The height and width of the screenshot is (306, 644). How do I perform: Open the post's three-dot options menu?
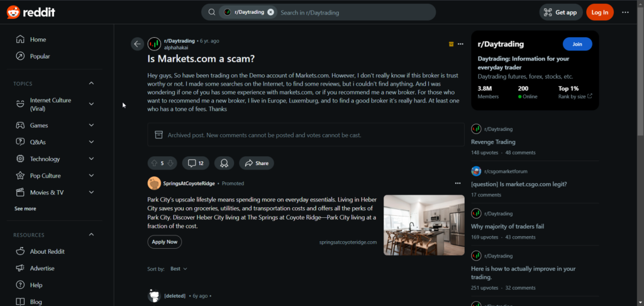pos(460,44)
